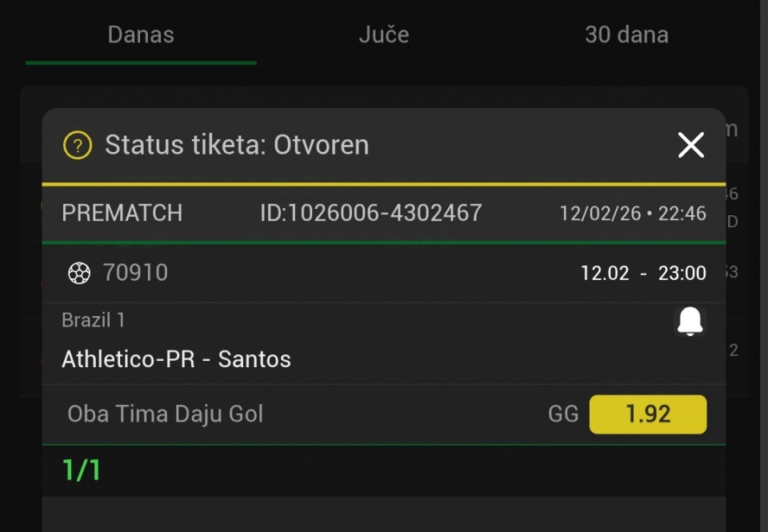Click the Status tiketa: Otvoren heading
This screenshot has width=768, height=532.
click(237, 146)
